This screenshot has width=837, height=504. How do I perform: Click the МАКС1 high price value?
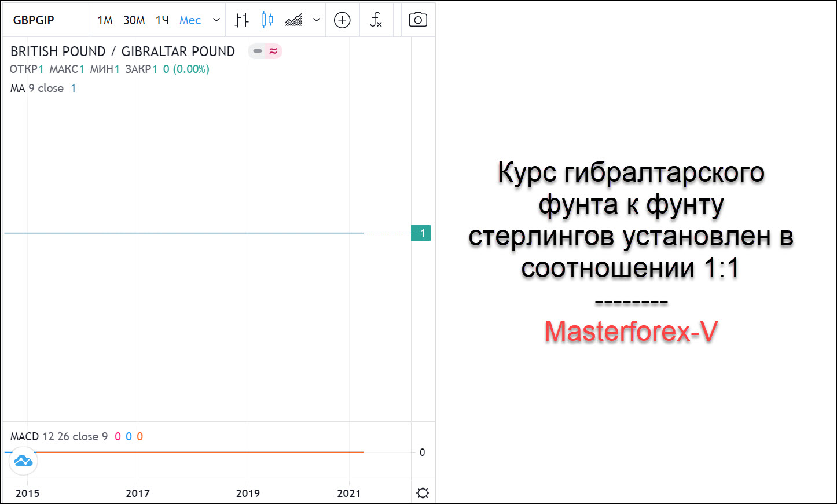(67, 69)
